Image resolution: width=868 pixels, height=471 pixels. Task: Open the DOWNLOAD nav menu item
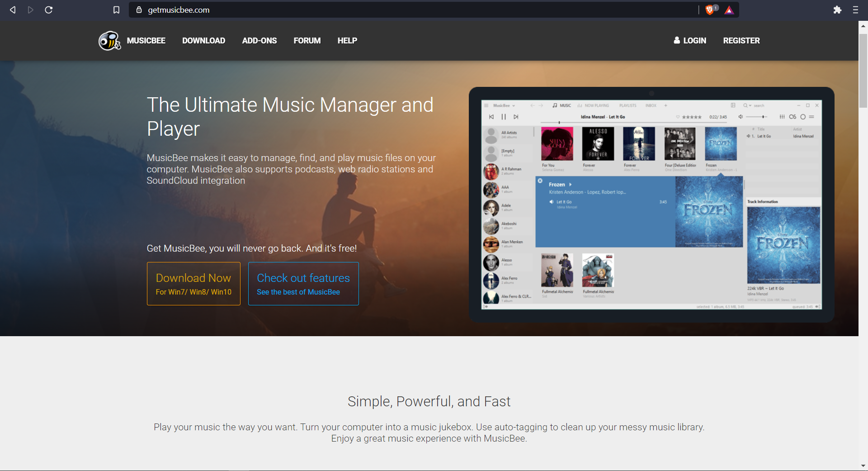coord(203,41)
